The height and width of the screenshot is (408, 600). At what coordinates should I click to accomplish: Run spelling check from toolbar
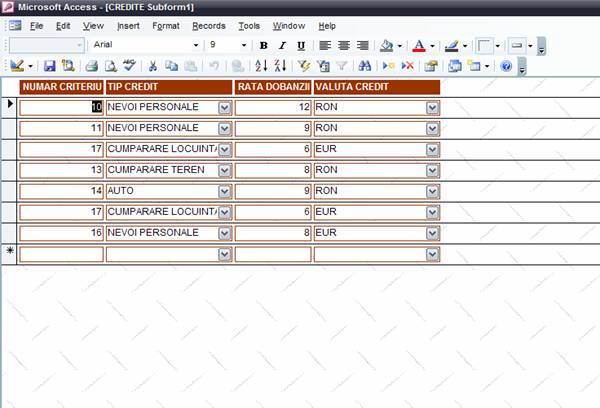click(129, 66)
